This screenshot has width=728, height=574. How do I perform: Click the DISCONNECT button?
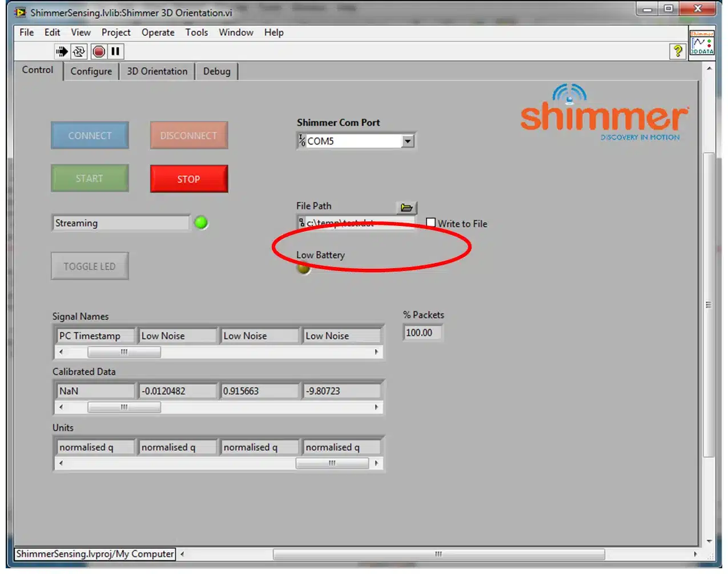tap(188, 135)
